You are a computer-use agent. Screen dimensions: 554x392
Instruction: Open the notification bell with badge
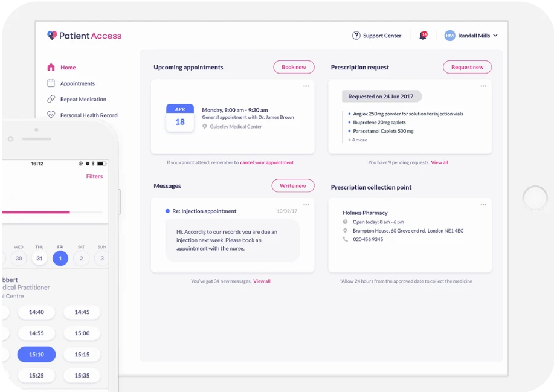click(x=423, y=36)
